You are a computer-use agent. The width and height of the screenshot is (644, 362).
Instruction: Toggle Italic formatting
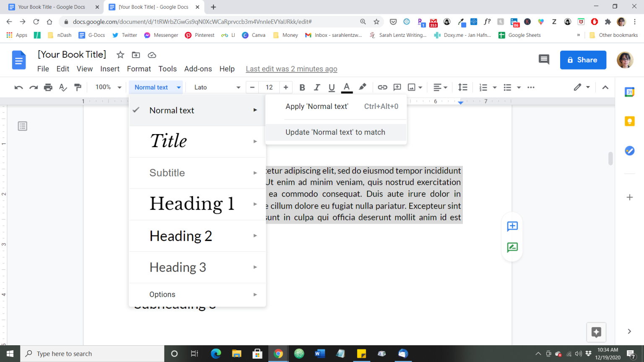point(317,87)
